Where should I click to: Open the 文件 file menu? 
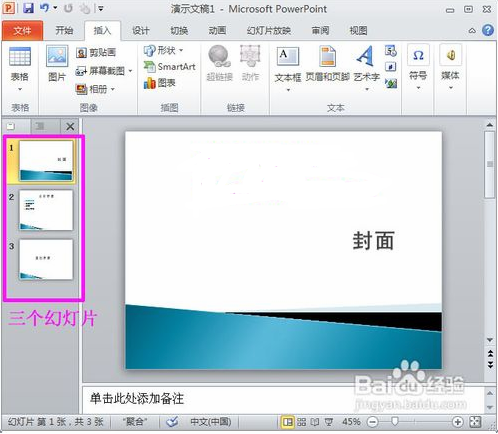coord(22,31)
